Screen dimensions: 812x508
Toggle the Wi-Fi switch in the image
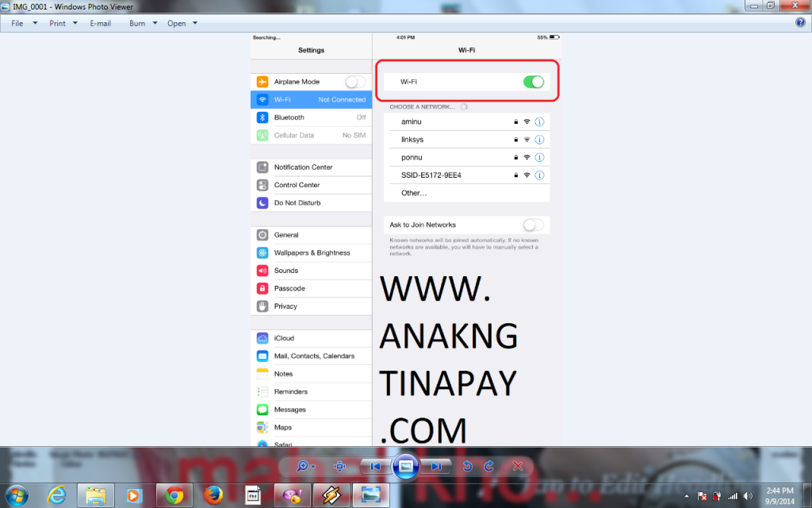534,82
